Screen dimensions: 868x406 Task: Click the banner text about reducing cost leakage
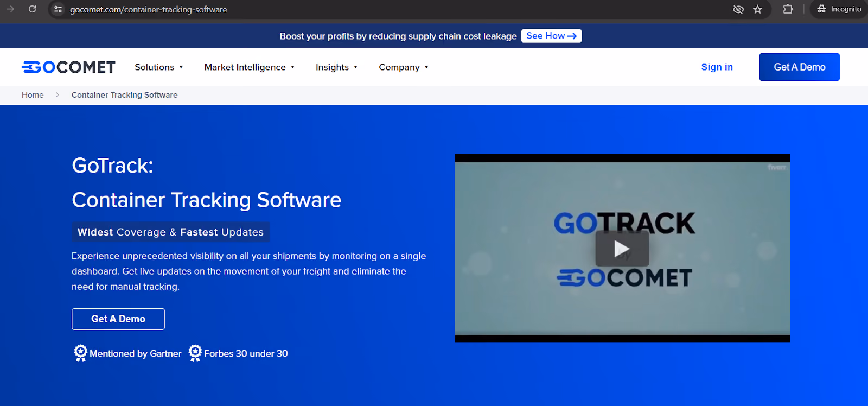coord(398,36)
